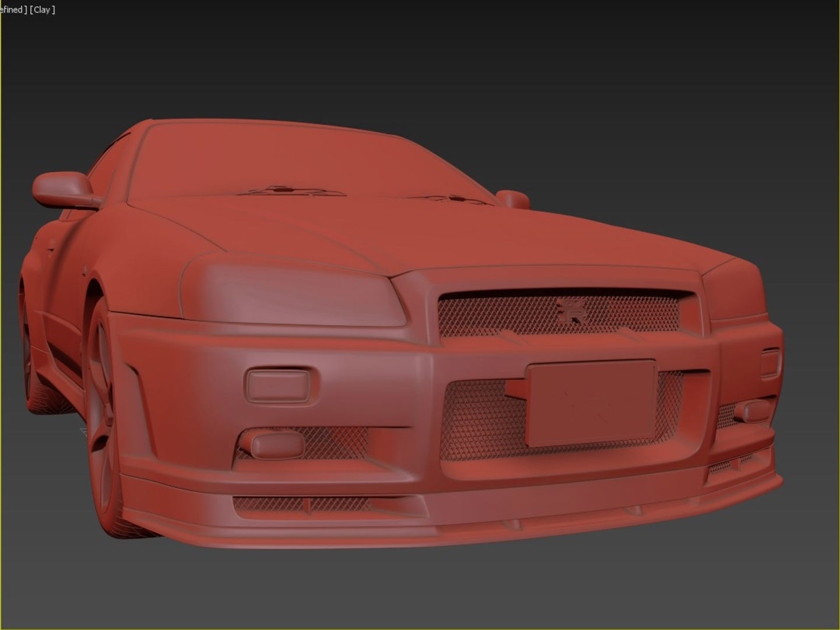This screenshot has width=840, height=630.
Task: Open the [Clay] viewport shading menu
Action: click(x=43, y=9)
